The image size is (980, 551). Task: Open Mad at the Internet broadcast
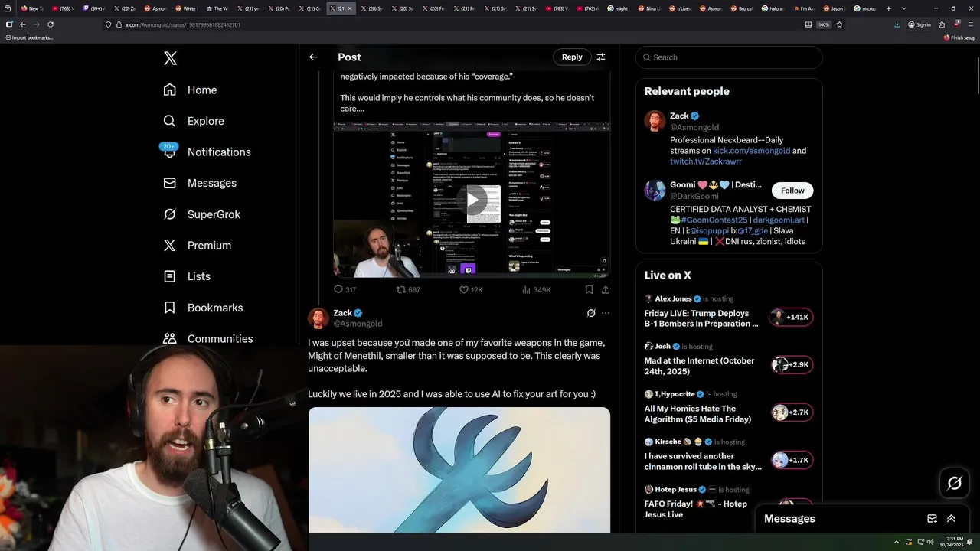(x=700, y=366)
